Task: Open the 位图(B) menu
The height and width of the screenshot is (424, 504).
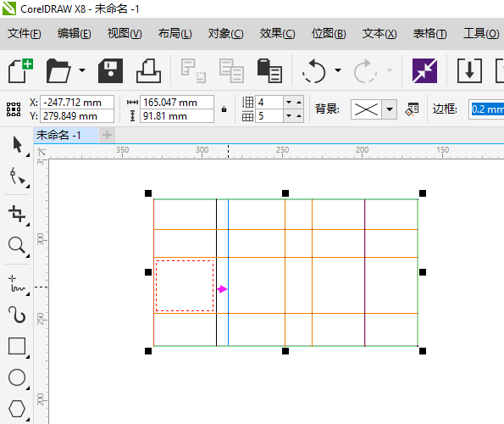Action: pos(329,33)
